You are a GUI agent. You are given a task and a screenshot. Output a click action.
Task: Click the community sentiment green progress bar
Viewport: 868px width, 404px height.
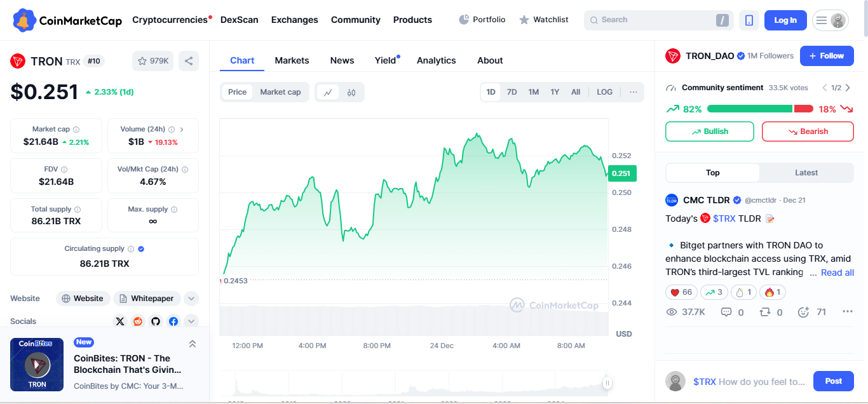pos(749,109)
